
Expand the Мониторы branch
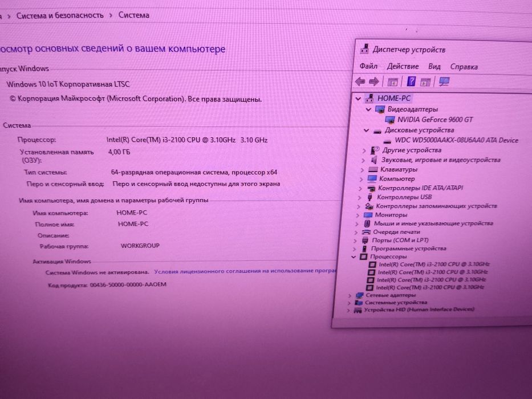358,215
